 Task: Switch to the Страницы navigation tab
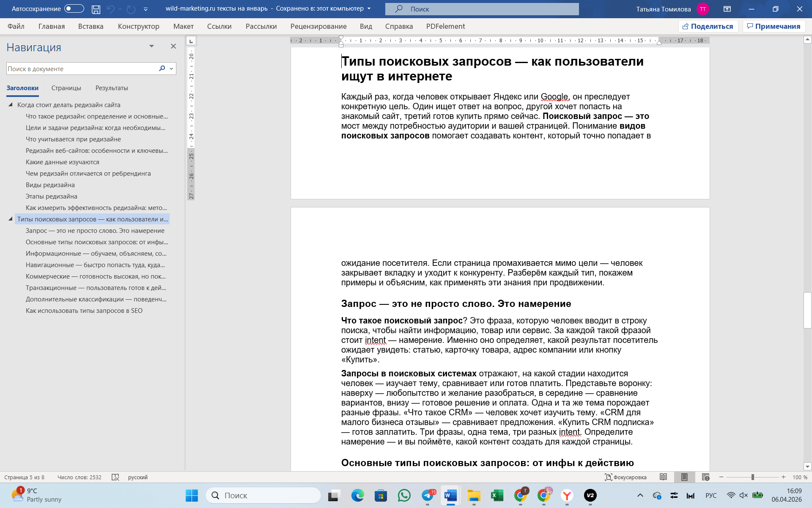pyautogui.click(x=66, y=88)
